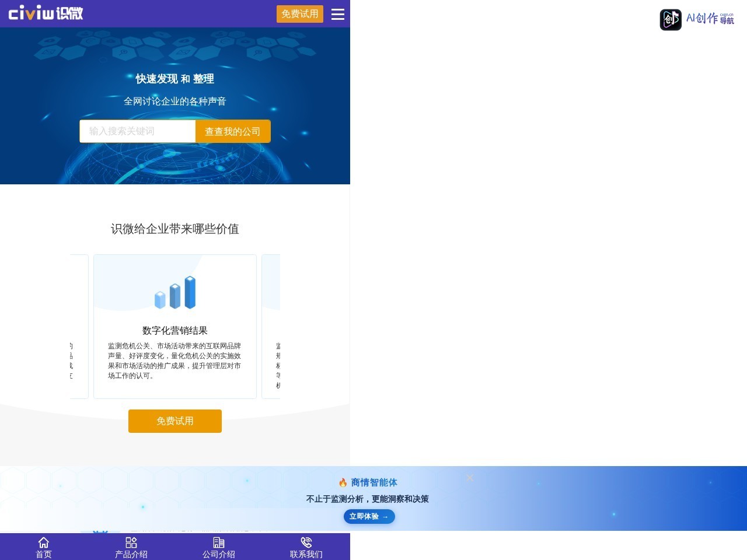The image size is (747, 560).
Task: Click the 查查我的公司 button
Action: point(233,131)
